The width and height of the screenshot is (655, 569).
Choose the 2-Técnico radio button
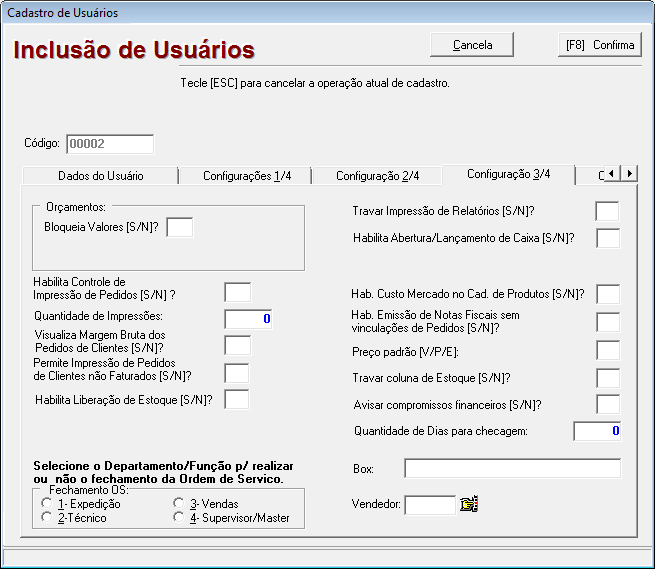pos(46,518)
